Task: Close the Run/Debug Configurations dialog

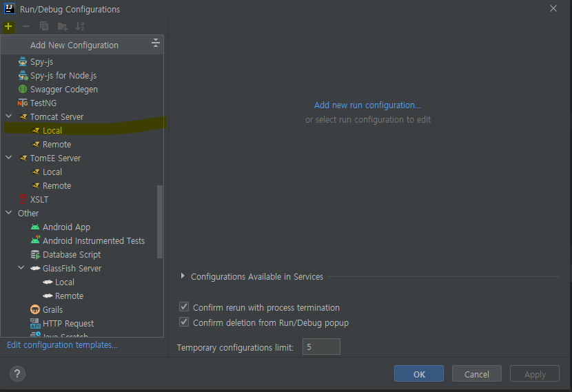Action: click(553, 8)
